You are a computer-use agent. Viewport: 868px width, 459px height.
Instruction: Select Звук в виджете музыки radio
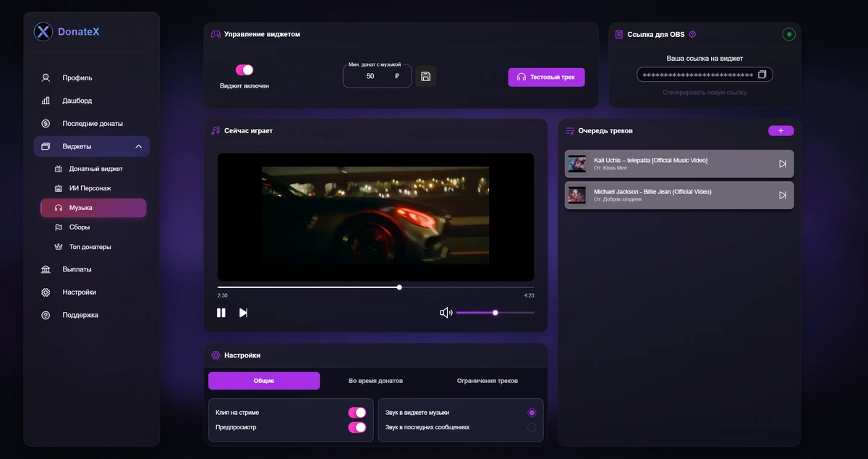tap(532, 413)
